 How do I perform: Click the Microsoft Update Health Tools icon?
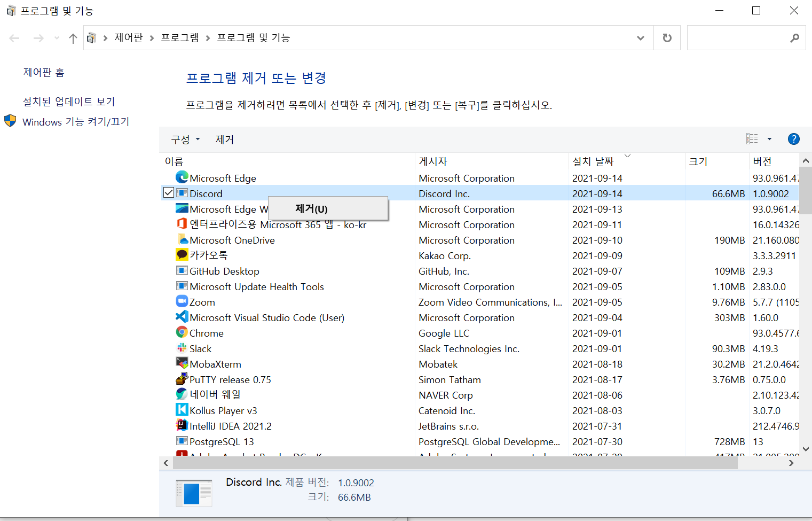182,286
